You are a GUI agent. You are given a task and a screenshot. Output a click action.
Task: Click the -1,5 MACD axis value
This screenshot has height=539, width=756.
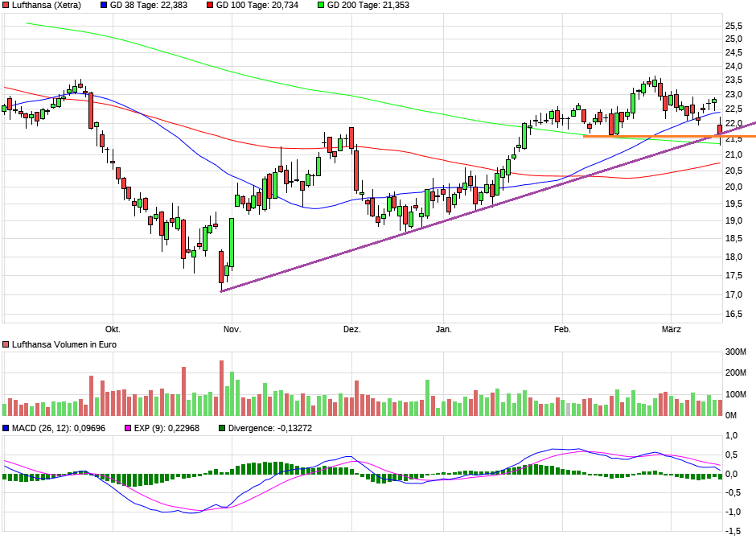pyautogui.click(x=733, y=531)
